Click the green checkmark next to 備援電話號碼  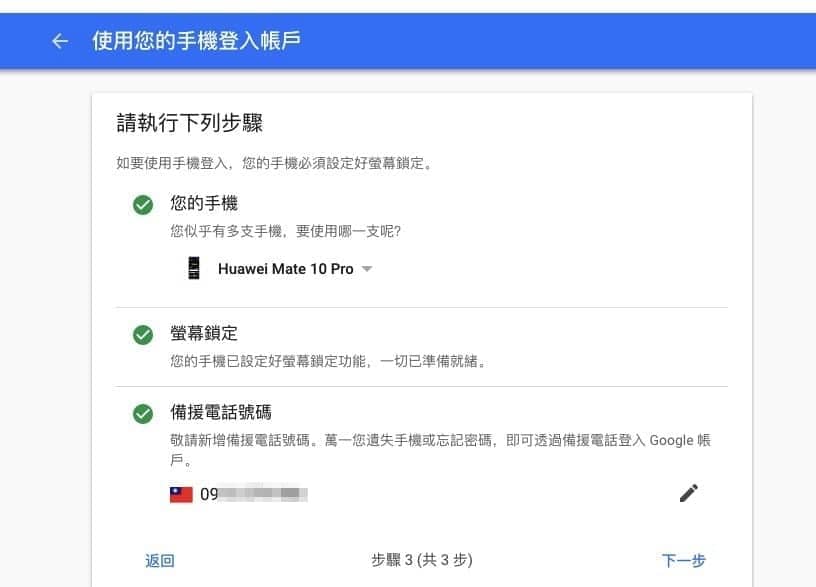(143, 414)
